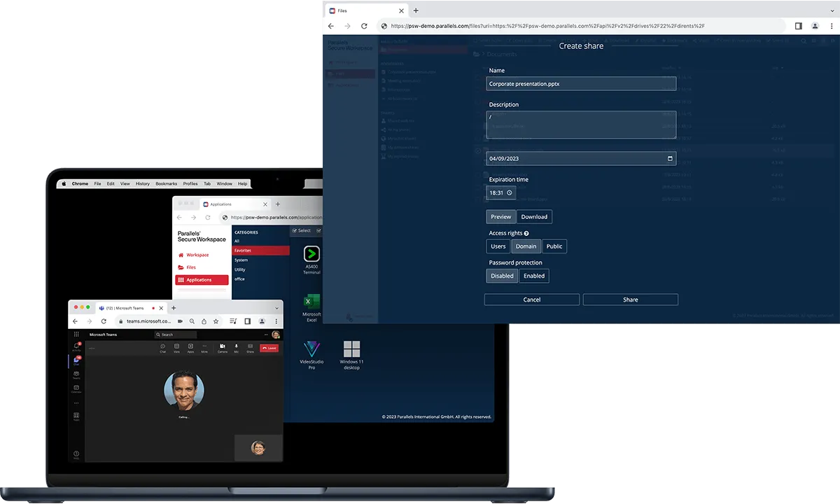
Task: Open the three-dot menu in Files browser window
Action: [831, 26]
